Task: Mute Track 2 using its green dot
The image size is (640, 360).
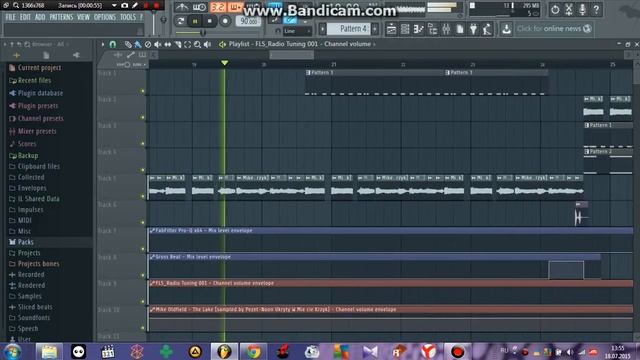Action: [142, 118]
